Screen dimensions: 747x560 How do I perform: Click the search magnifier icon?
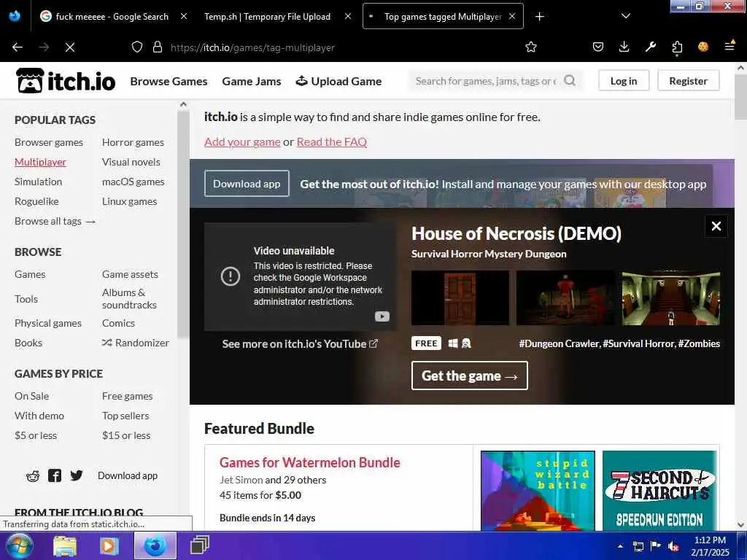tap(569, 80)
